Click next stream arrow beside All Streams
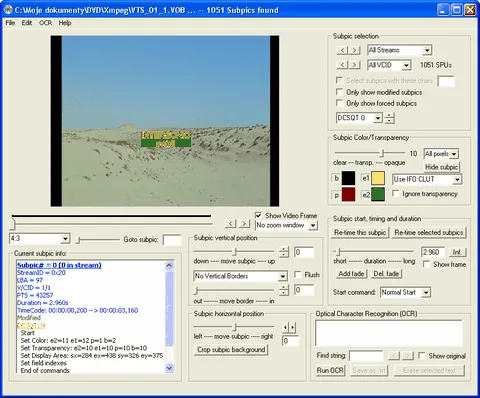The height and width of the screenshot is (398, 480). pyautogui.click(x=355, y=50)
